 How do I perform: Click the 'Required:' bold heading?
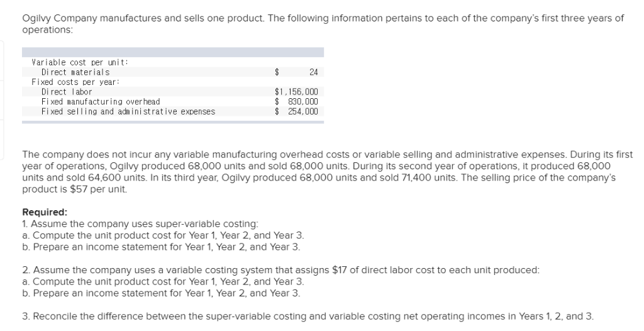[x=45, y=212]
